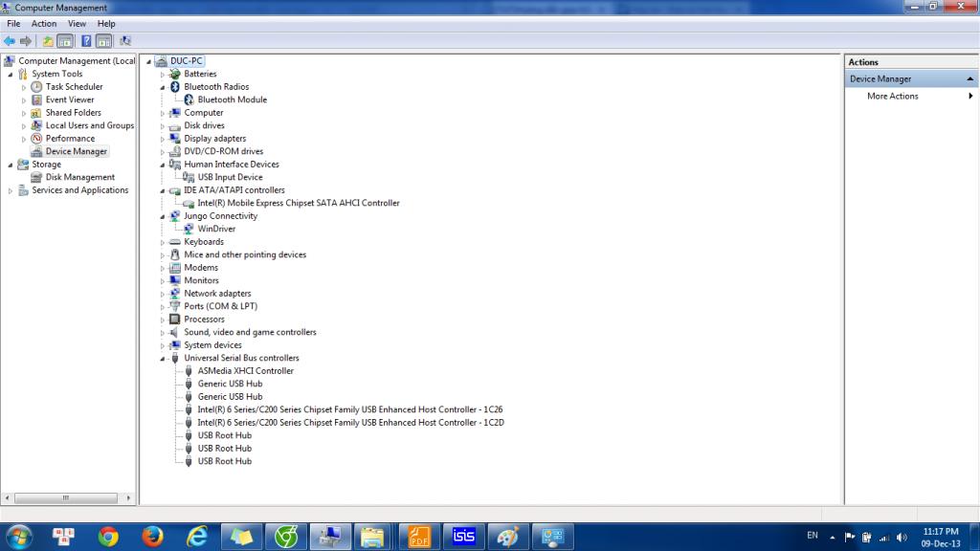This screenshot has height=551, width=980.
Task: Click the Keyboards category icon
Action: 175,242
